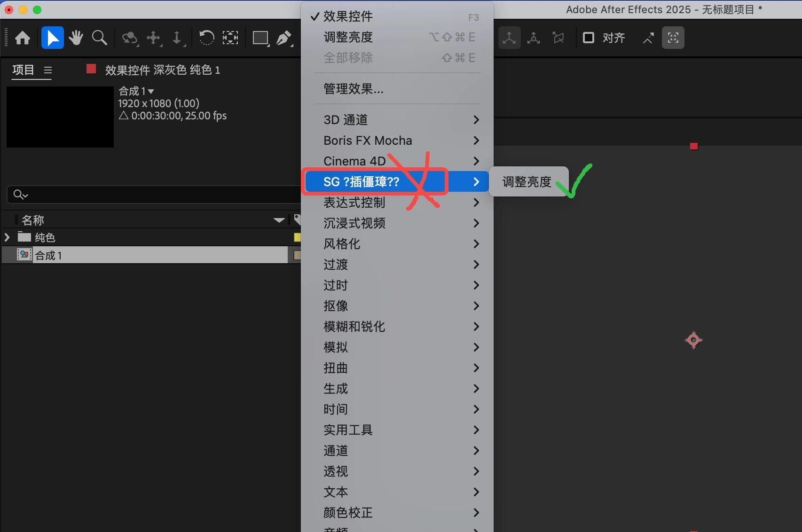Open the 颜色校正 submenu
The image size is (802, 532).
(x=397, y=513)
